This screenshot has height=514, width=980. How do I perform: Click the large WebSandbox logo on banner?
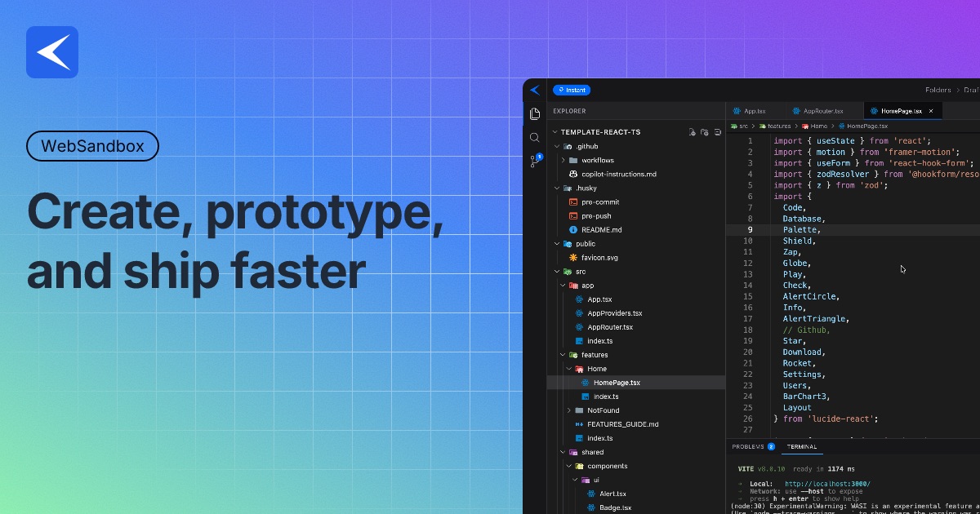[x=52, y=52]
